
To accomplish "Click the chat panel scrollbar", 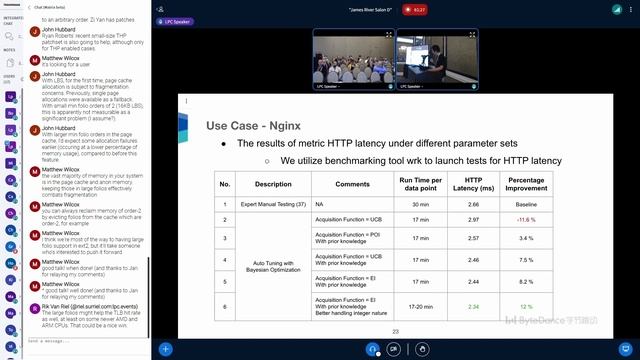I will click(x=148, y=297).
